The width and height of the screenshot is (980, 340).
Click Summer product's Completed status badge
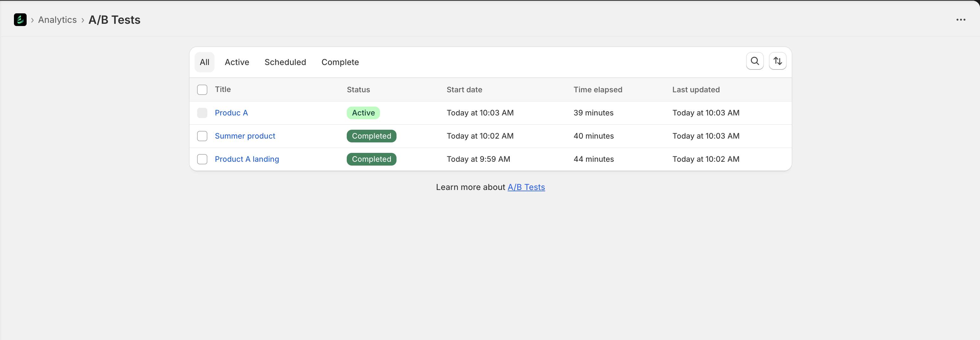click(371, 136)
